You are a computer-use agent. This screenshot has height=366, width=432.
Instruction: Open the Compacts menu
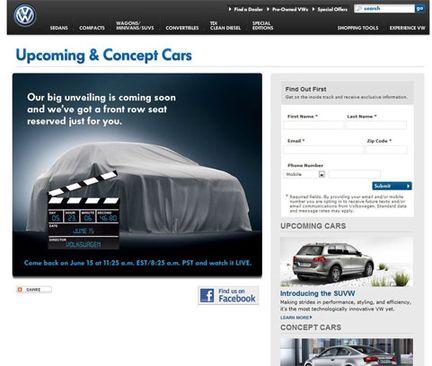point(92,28)
